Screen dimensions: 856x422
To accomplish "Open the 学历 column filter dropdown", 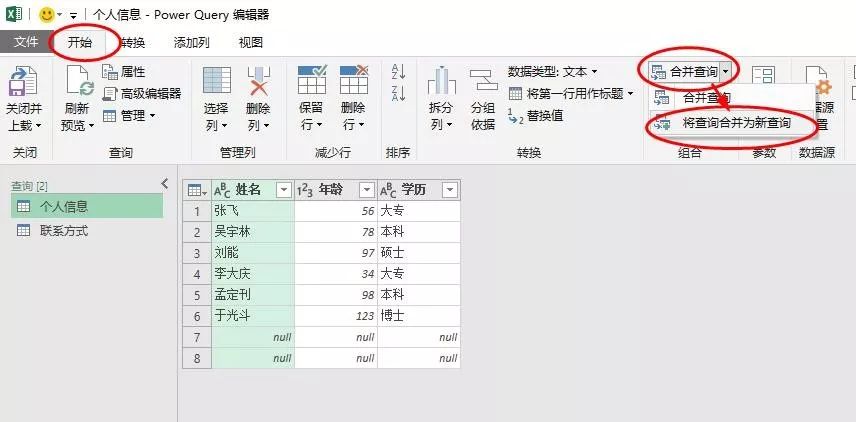I will (x=450, y=190).
